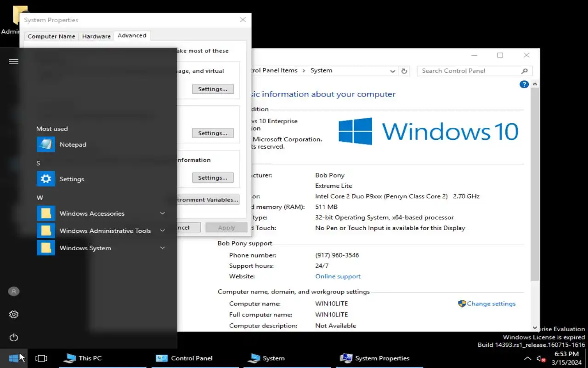
Task: Click the shield icon beside Change settings
Action: click(x=462, y=304)
